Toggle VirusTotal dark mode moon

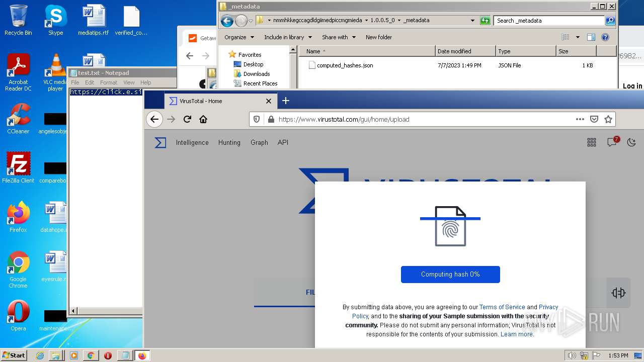coord(631,143)
